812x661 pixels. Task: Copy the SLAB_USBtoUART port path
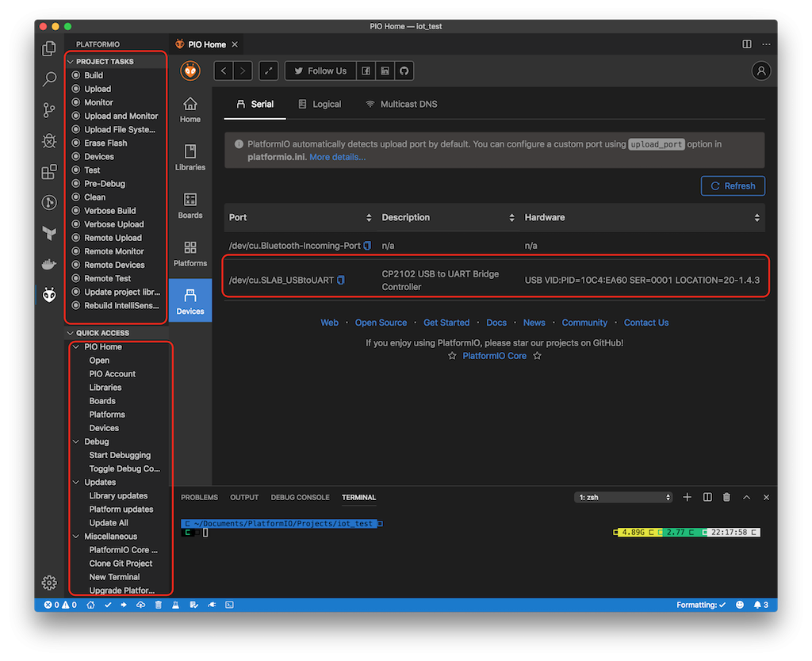pos(341,280)
